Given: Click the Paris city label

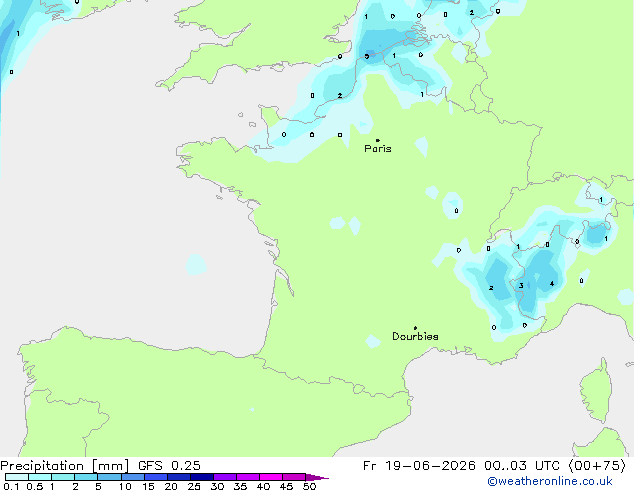Looking at the screenshot, I should tap(378, 149).
